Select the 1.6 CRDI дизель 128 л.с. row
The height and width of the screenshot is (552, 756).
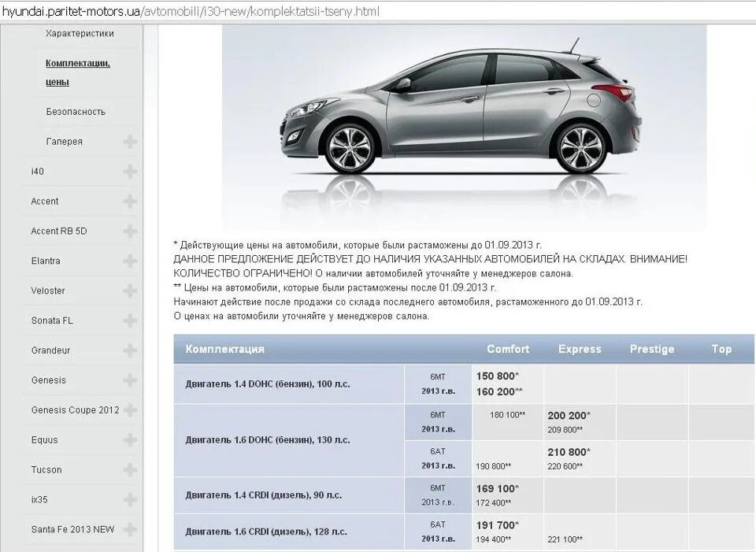click(x=464, y=532)
